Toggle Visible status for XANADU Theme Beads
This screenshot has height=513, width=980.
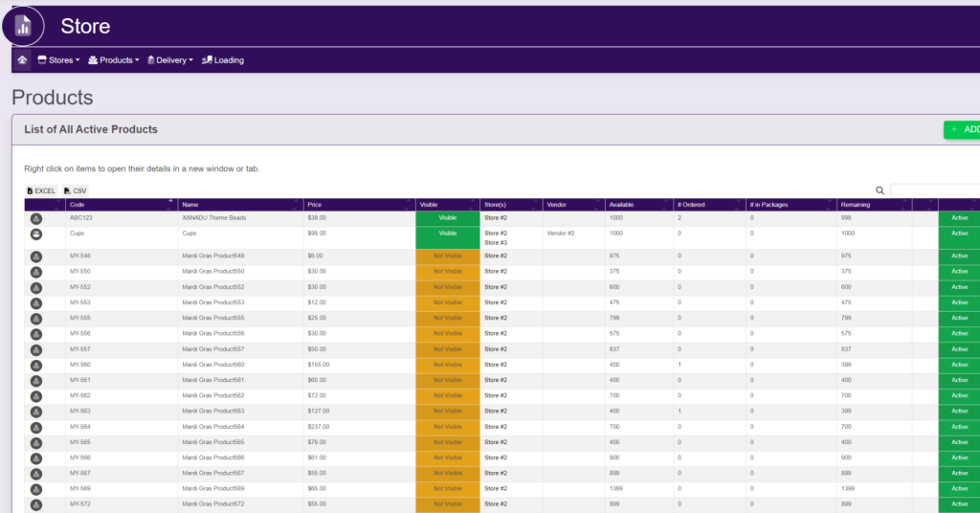[447, 218]
